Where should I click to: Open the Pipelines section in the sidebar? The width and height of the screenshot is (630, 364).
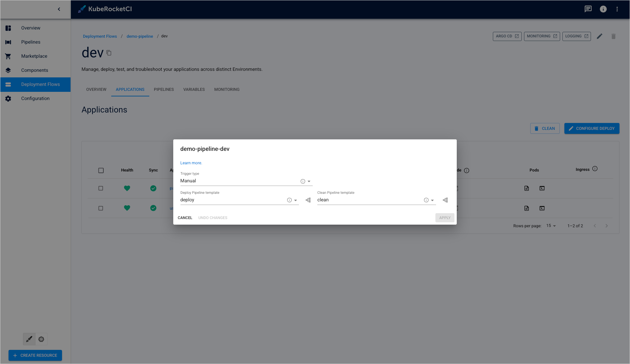[31, 42]
